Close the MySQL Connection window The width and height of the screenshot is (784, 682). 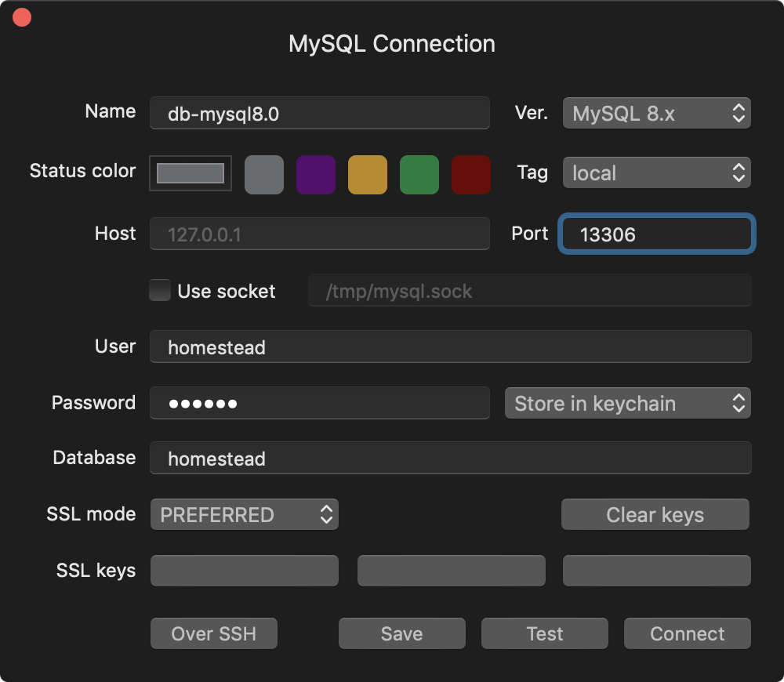[22, 16]
